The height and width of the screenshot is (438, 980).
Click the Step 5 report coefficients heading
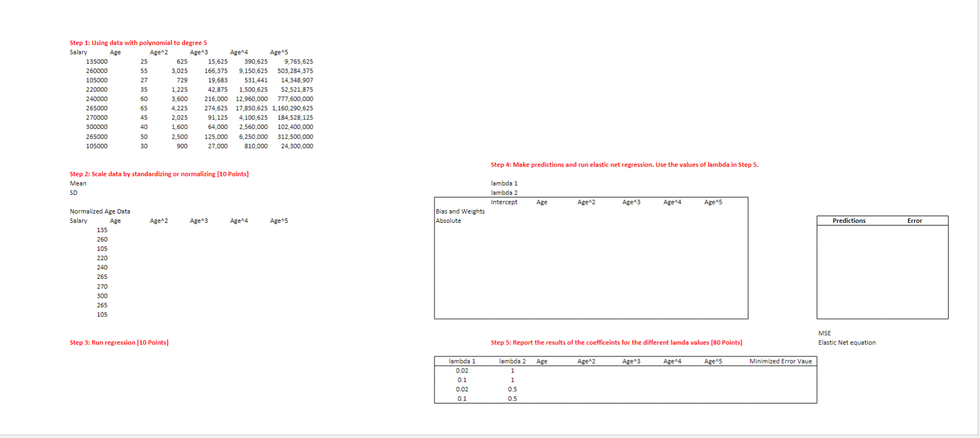tap(617, 343)
